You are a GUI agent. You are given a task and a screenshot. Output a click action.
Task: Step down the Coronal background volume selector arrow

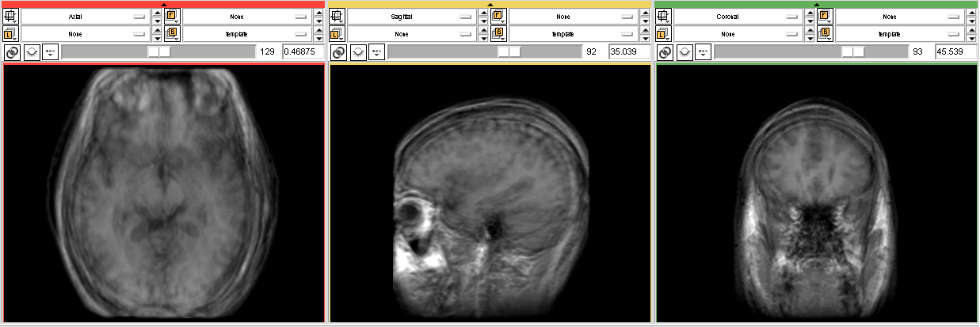[x=971, y=37]
